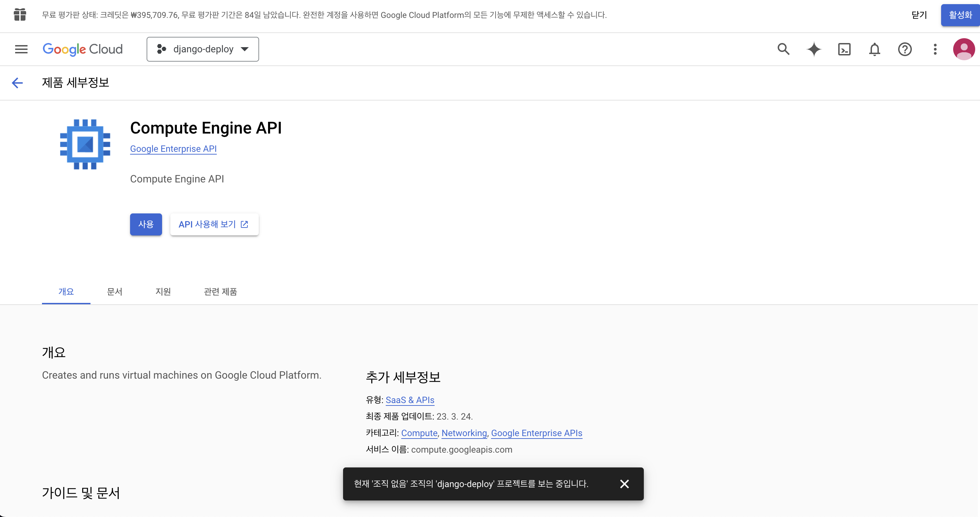The image size is (980, 517).
Task: Close the django-deploy project notification toast
Action: pyautogui.click(x=624, y=484)
